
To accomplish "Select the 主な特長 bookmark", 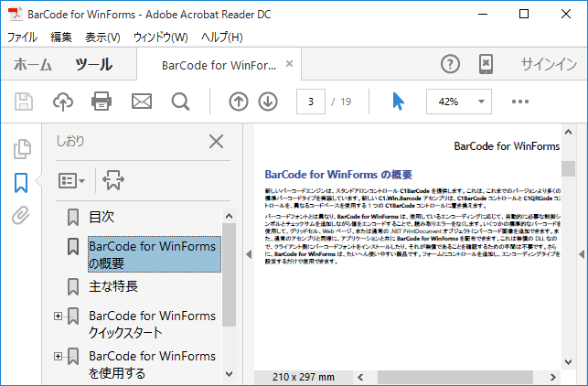I will [x=113, y=286].
